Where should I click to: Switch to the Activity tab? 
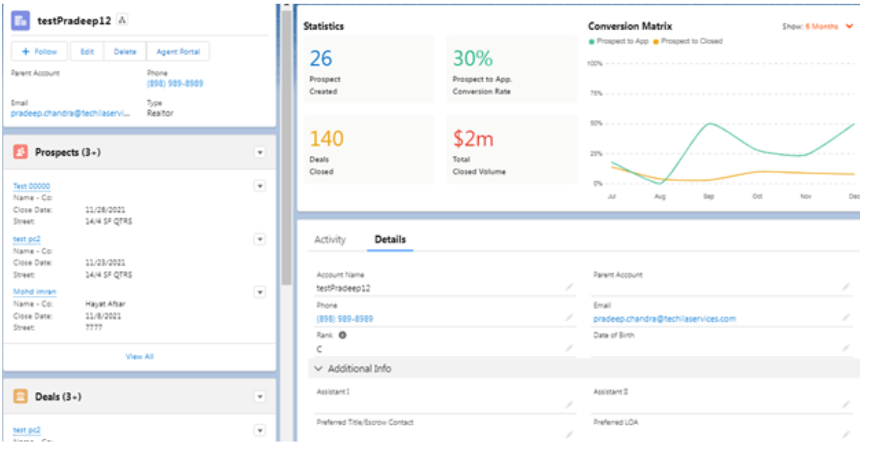(330, 239)
